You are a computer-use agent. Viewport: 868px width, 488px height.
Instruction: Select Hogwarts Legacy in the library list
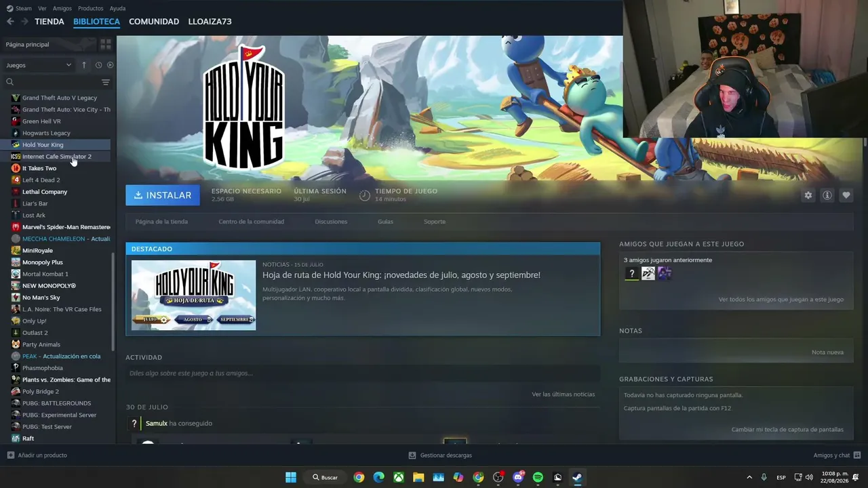pos(46,133)
